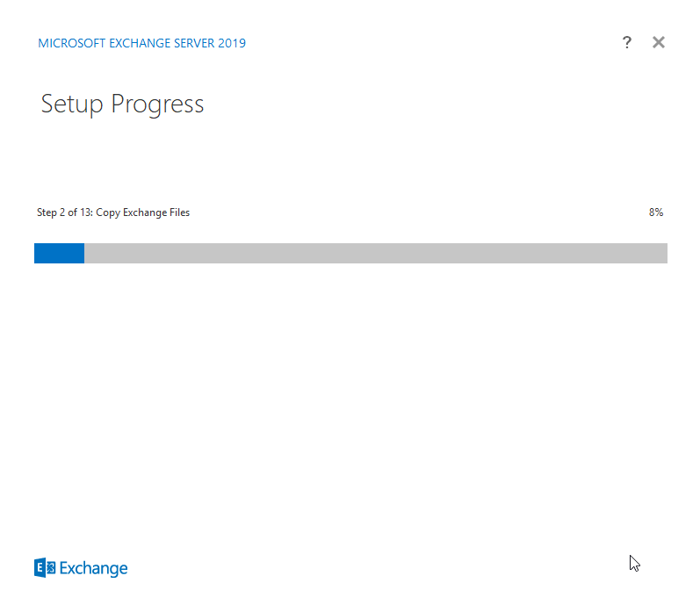Click the word SERVER in the title

point(194,43)
